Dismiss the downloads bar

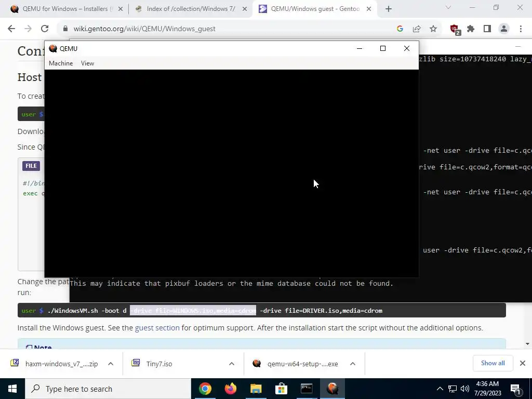(523, 363)
